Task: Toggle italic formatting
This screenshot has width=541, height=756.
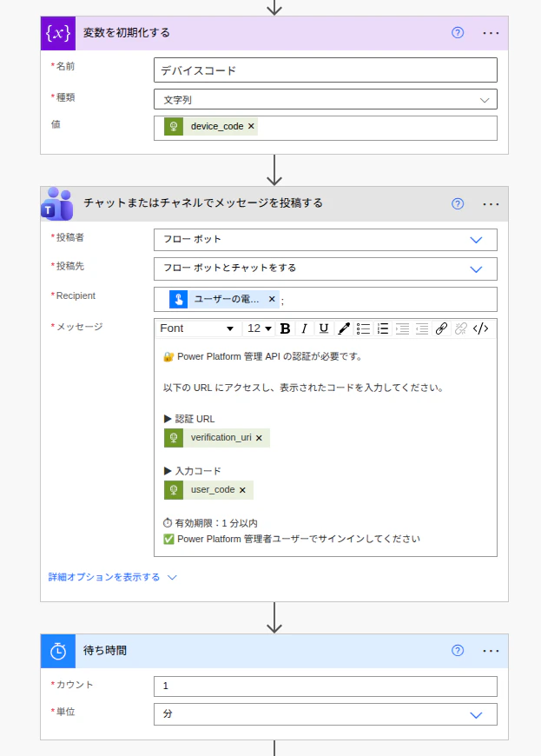Action: point(305,328)
